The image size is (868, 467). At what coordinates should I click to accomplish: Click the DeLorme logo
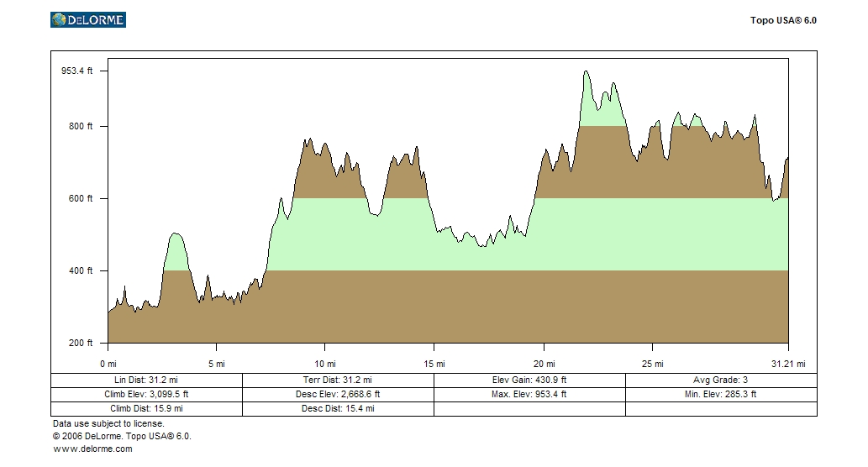tap(88, 20)
